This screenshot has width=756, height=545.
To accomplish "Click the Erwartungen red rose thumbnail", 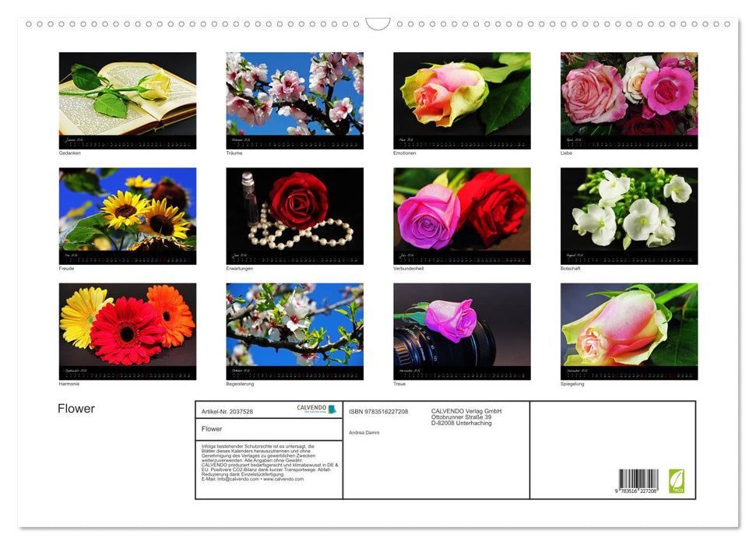I will tap(294, 215).
